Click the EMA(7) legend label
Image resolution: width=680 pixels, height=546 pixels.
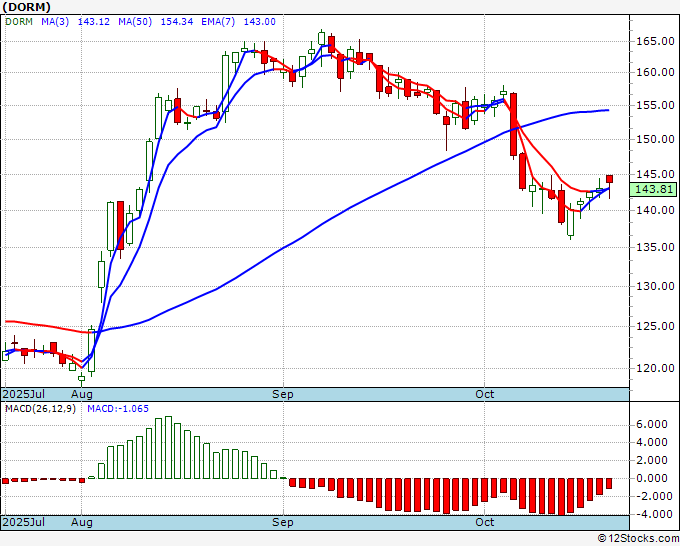point(218,22)
